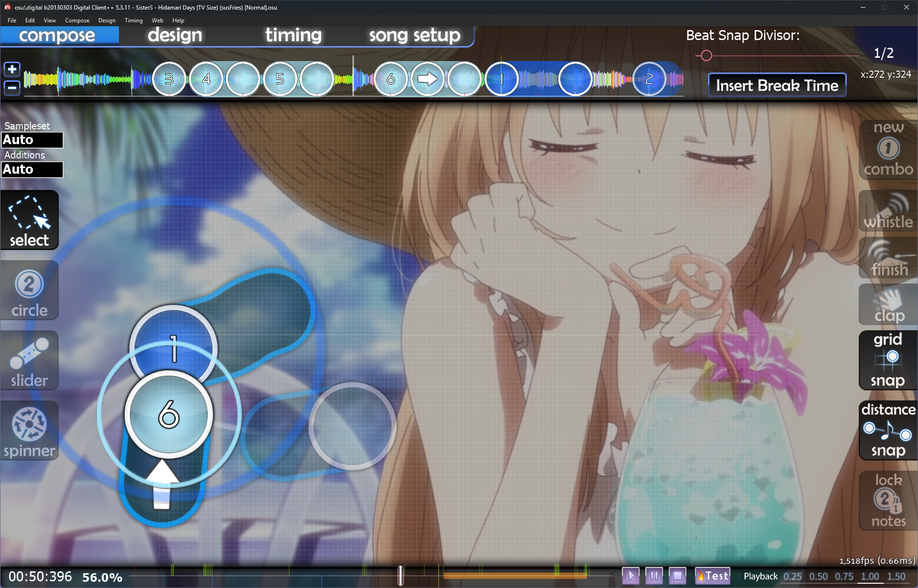Open the Web menu
This screenshot has width=918, height=588.
[158, 21]
